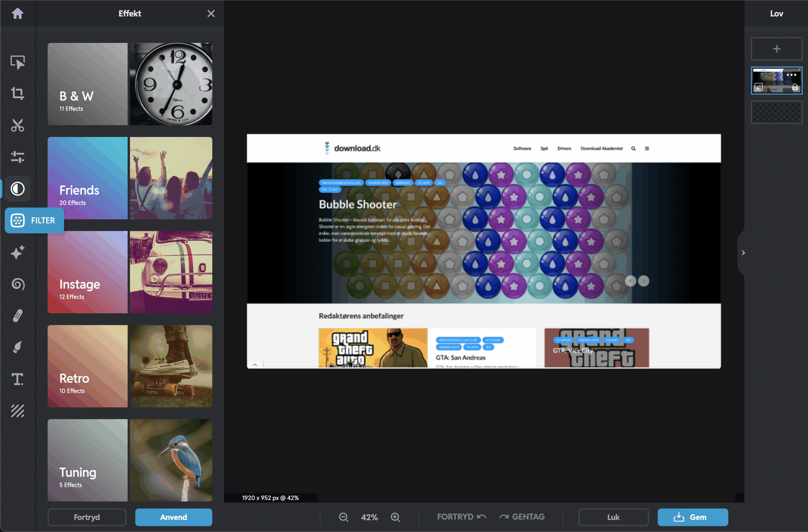Viewport: 808px width, 532px height.
Task: Close the Effekt panel
Action: (211, 14)
